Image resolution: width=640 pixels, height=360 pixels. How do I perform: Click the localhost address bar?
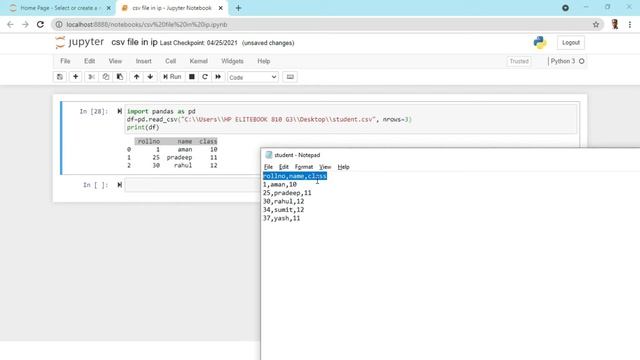click(x=327, y=24)
